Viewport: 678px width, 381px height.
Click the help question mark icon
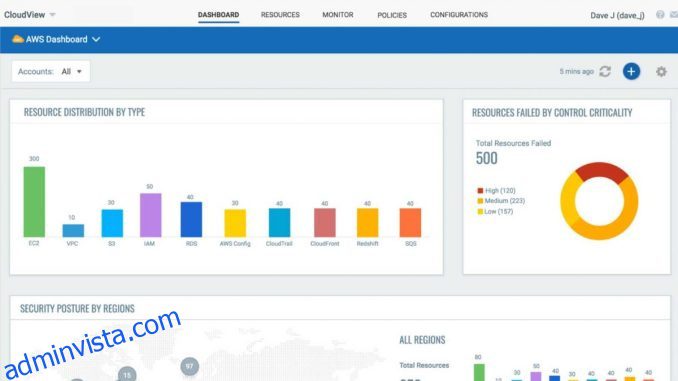tap(660, 15)
